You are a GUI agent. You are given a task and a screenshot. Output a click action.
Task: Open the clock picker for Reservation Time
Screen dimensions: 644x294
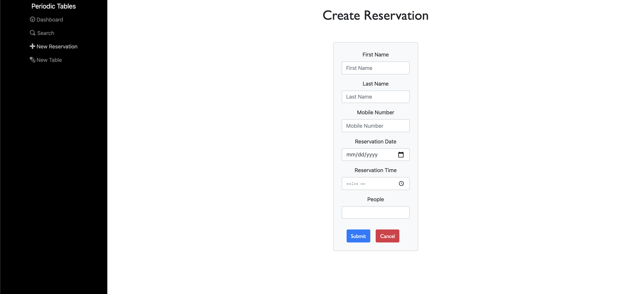(x=402, y=183)
